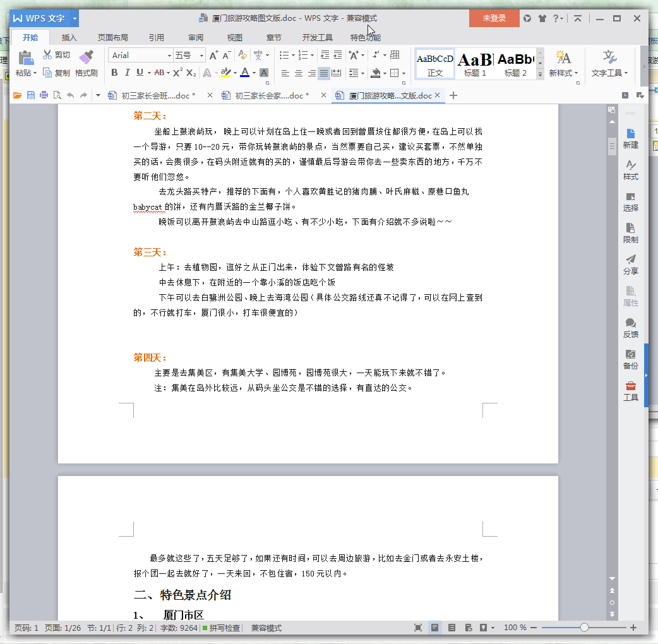Open the 备份 (Backup) sidebar icon
The image size is (658, 644).
click(630, 359)
